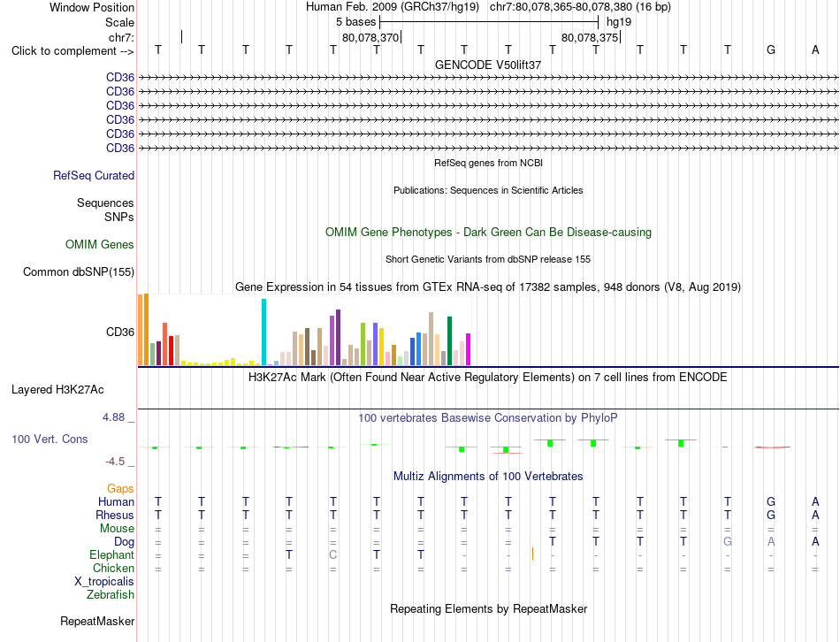Click the Human species label
Image resolution: width=840 pixels, height=642 pixels.
pos(116,502)
